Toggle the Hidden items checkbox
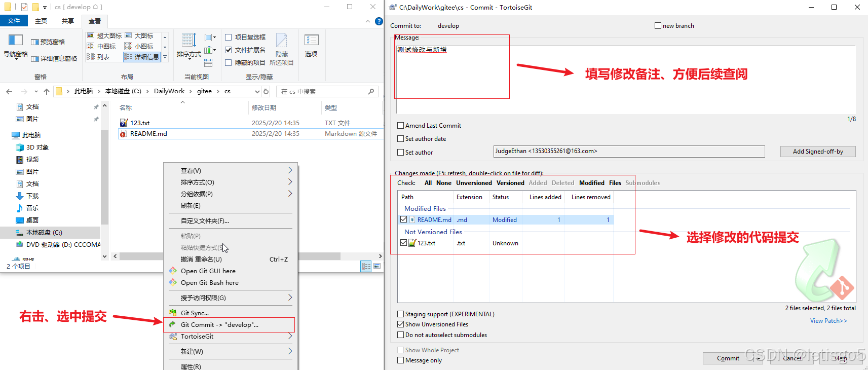868x370 pixels. pos(229,62)
